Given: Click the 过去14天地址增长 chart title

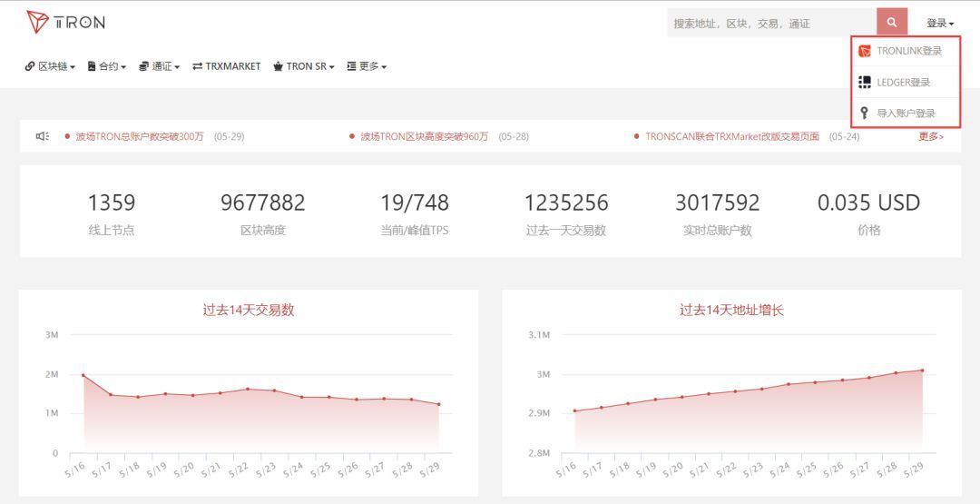Looking at the screenshot, I should click(x=732, y=310).
